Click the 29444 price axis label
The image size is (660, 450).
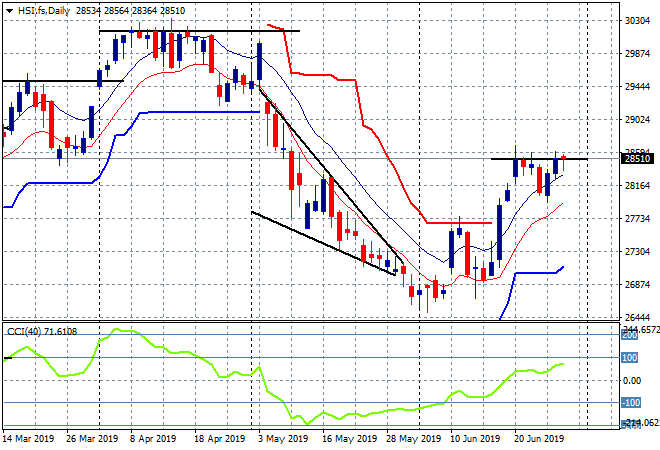coord(638,87)
